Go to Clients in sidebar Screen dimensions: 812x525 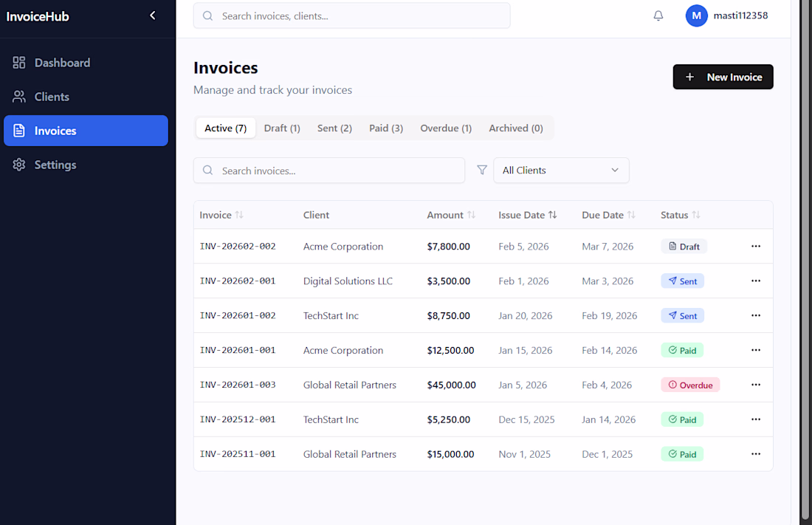[x=86, y=97]
